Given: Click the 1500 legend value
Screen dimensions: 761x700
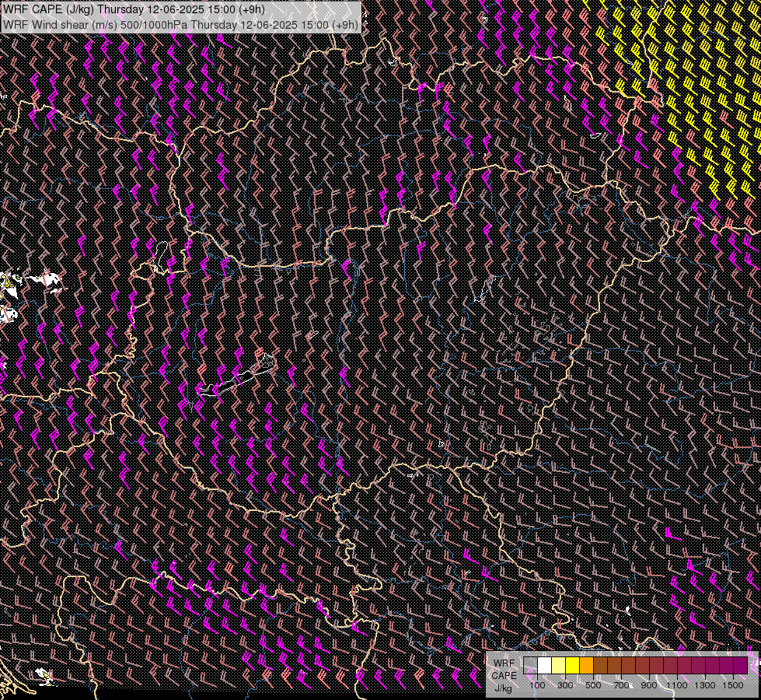Looking at the screenshot, I should [x=733, y=685].
